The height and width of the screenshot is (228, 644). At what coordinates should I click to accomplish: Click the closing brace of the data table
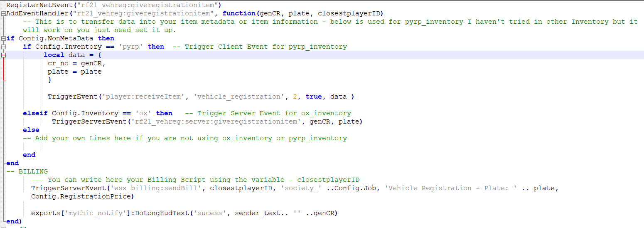point(50,80)
